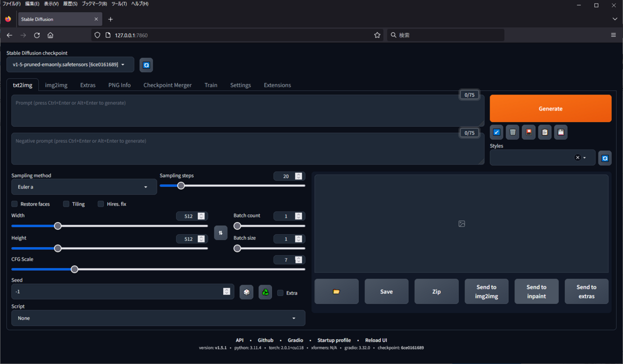The image size is (623, 364).
Task: Show extra networks card icon
Action: click(529, 132)
